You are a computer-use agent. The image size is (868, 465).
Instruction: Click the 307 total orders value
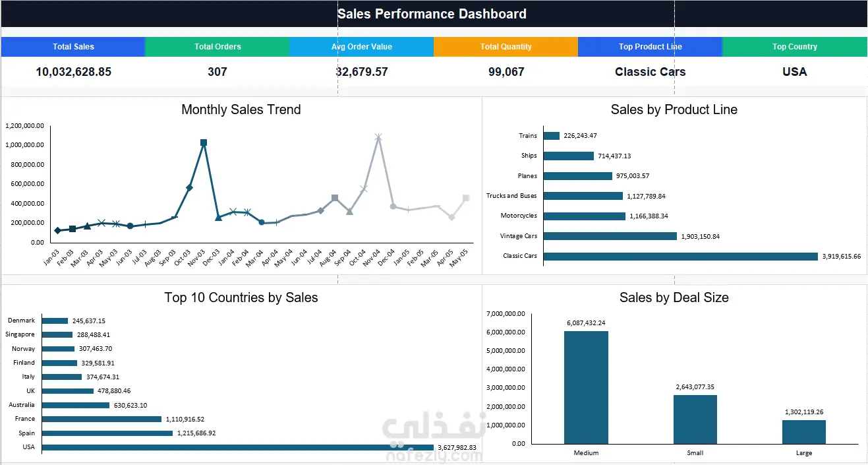click(x=217, y=72)
